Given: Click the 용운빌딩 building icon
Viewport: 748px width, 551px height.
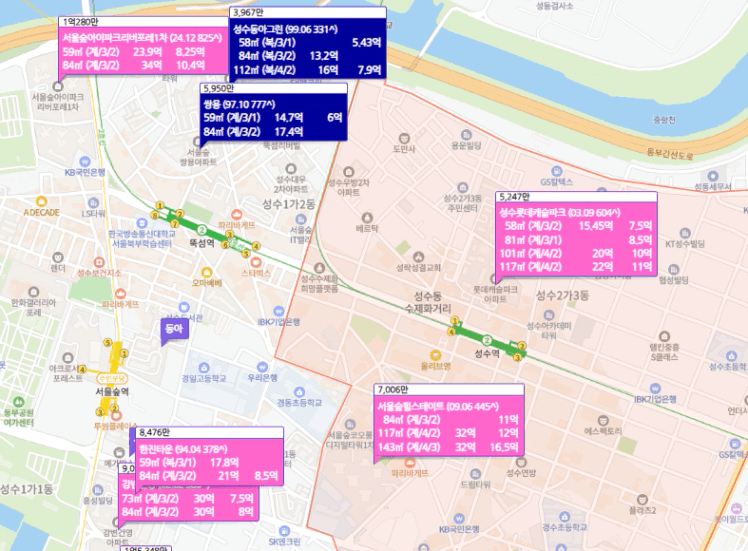Looking at the screenshot, I should [x=466, y=135].
